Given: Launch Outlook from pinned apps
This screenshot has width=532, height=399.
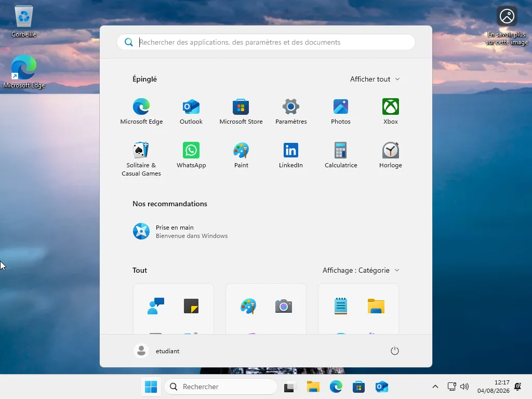Looking at the screenshot, I should tap(191, 112).
